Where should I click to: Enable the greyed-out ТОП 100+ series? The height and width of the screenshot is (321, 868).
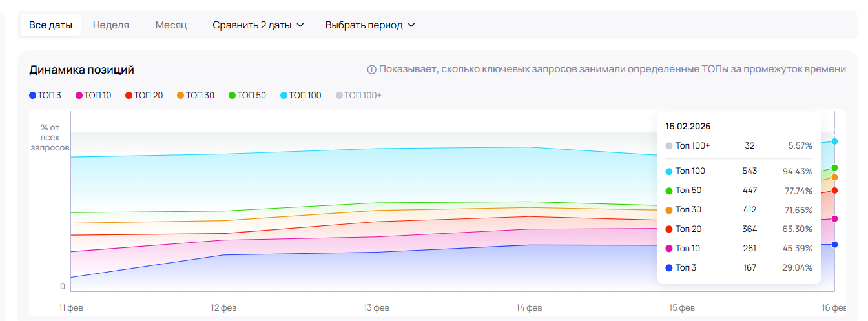pyautogui.click(x=359, y=96)
